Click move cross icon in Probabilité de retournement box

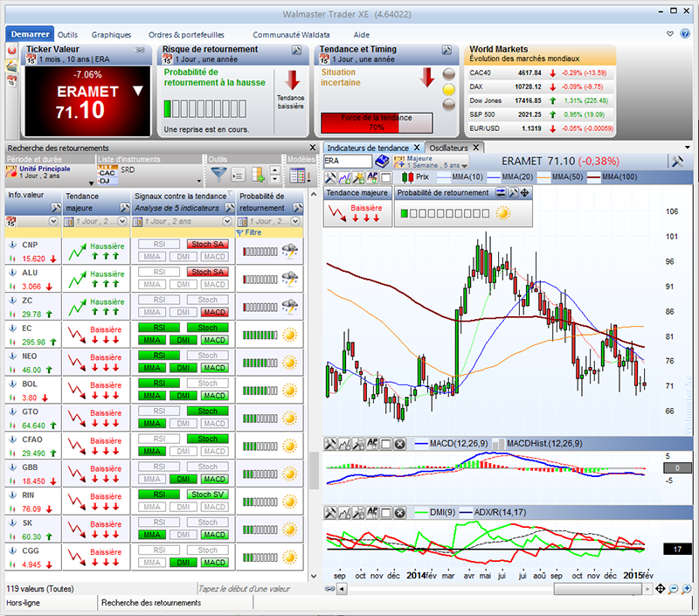pyautogui.click(x=525, y=193)
